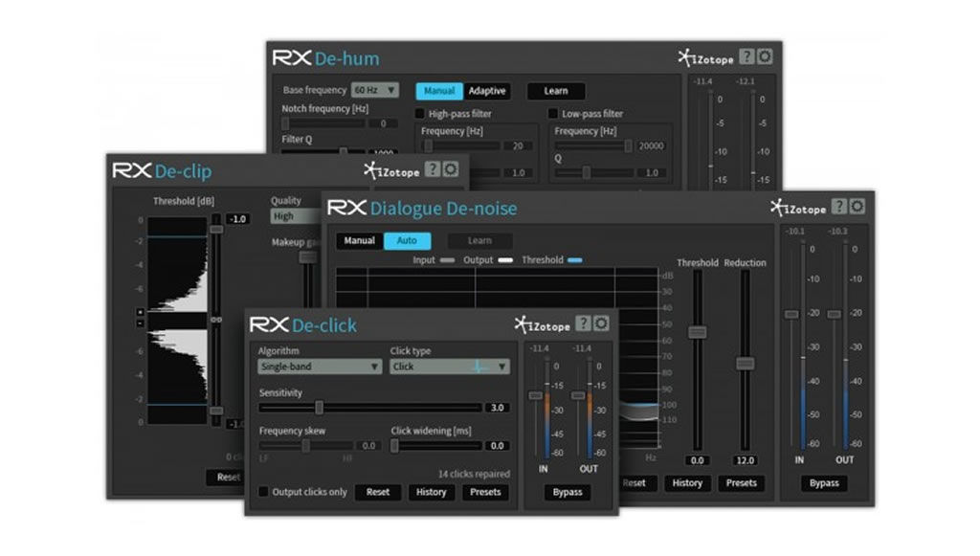Click Sensitivity value field 3.0
Viewport: 980px width, 556px height.
tap(497, 408)
